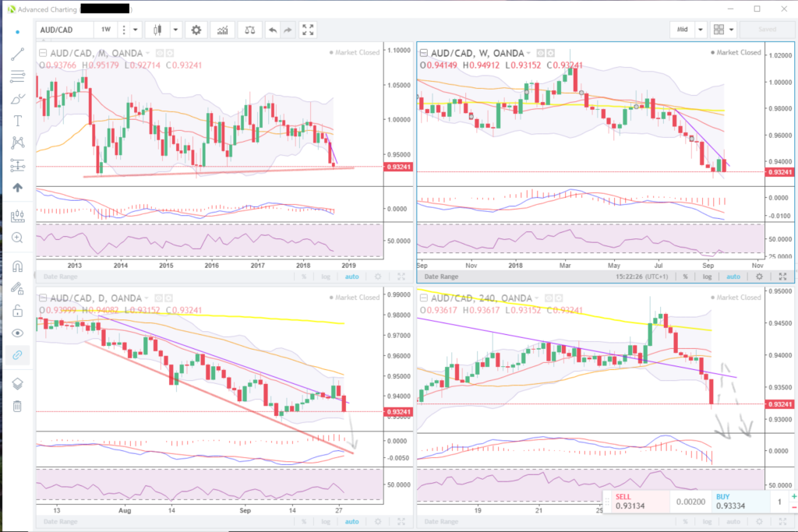This screenshot has width=798, height=532.
Task: Click the compare symbols scale icon
Action: (x=249, y=30)
